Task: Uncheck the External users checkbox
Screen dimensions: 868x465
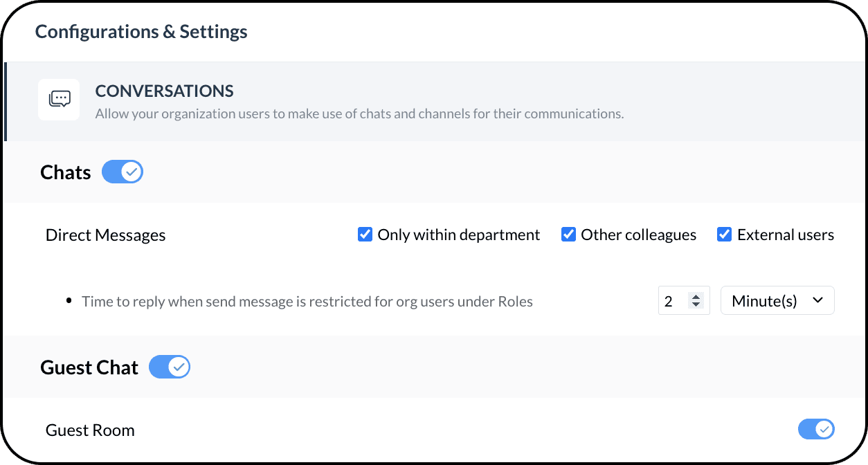Action: click(724, 235)
